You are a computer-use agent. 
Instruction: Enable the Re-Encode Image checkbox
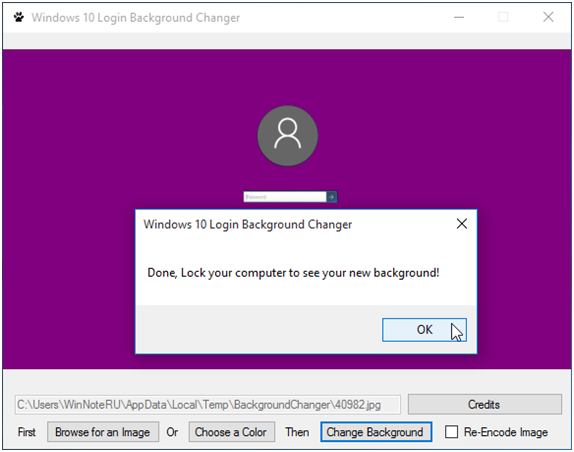(x=451, y=432)
